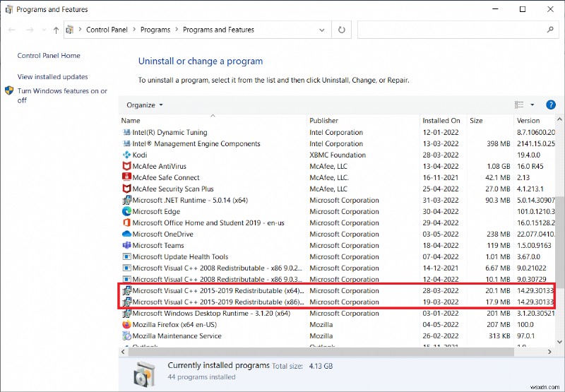Click the McAfee AntiVirus shield icon

pos(126,166)
